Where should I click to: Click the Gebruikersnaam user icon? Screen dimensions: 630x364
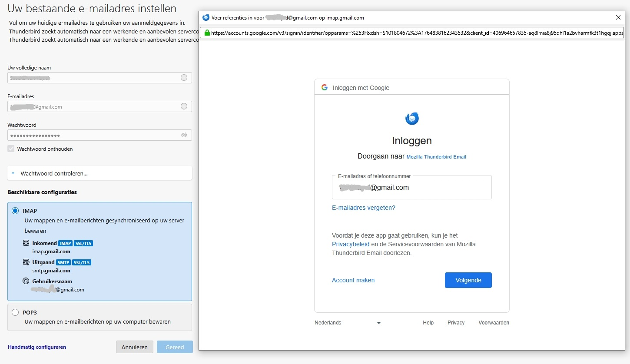pos(27,281)
